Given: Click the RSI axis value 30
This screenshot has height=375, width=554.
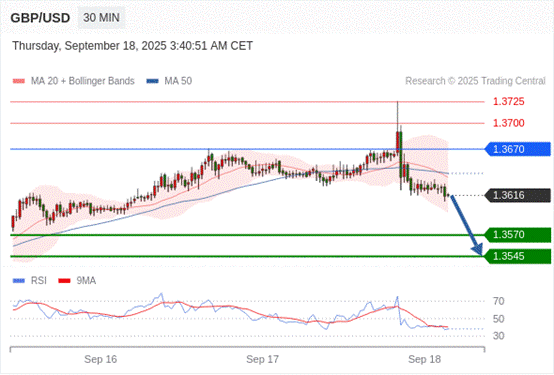Looking at the screenshot, I should pyautogui.click(x=499, y=336).
